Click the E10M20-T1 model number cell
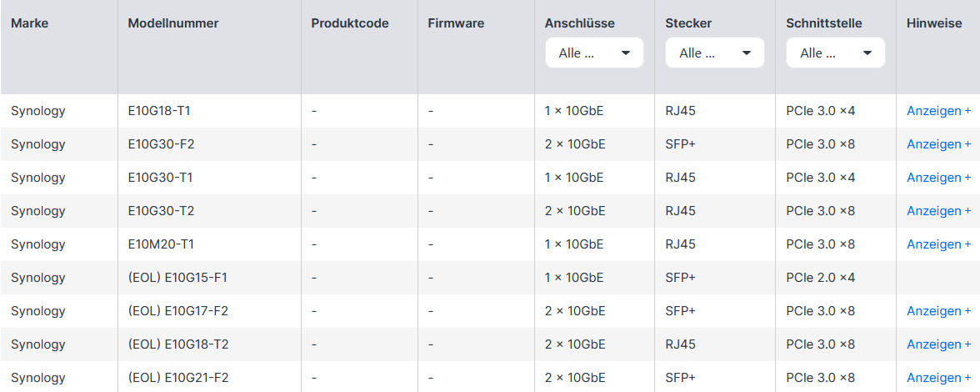This screenshot has height=392, width=980. (161, 244)
